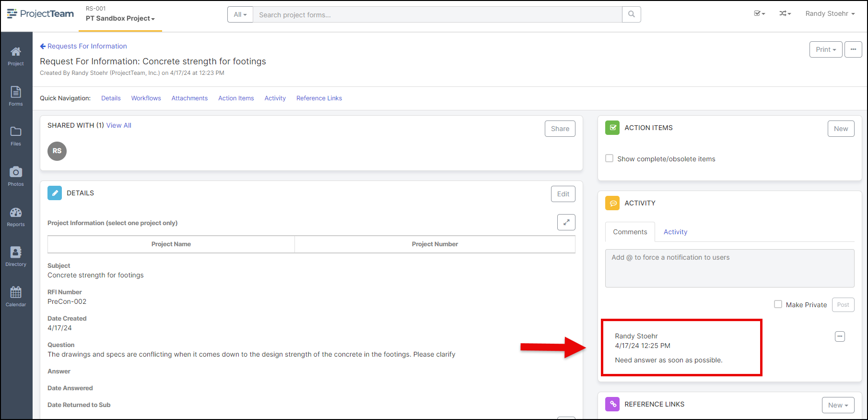Go back via Requests For Information arrow link
The height and width of the screenshot is (420, 868).
tap(83, 46)
